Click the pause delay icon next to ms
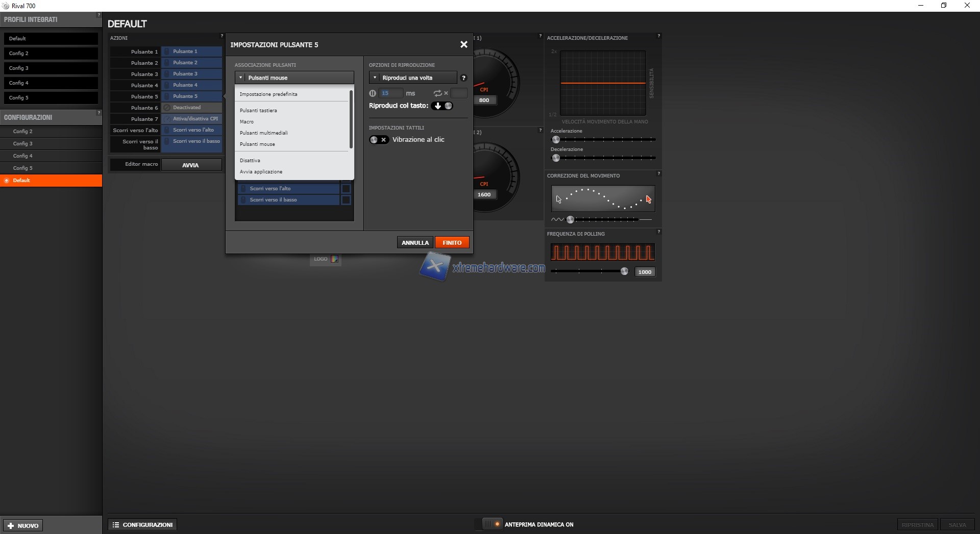 (373, 93)
